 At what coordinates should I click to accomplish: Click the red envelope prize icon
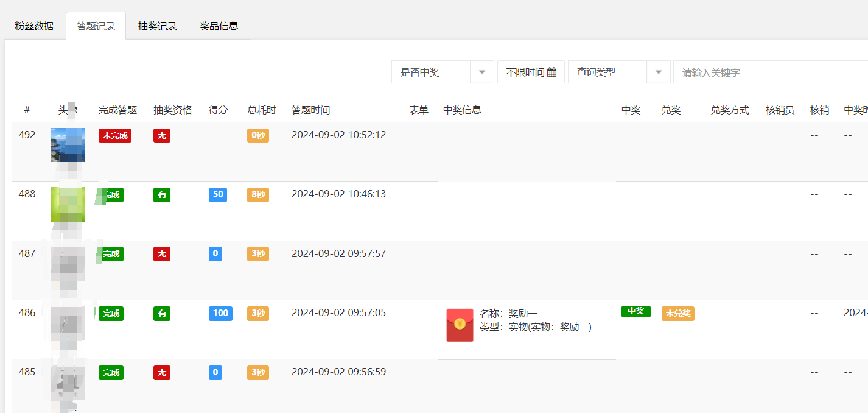click(460, 325)
